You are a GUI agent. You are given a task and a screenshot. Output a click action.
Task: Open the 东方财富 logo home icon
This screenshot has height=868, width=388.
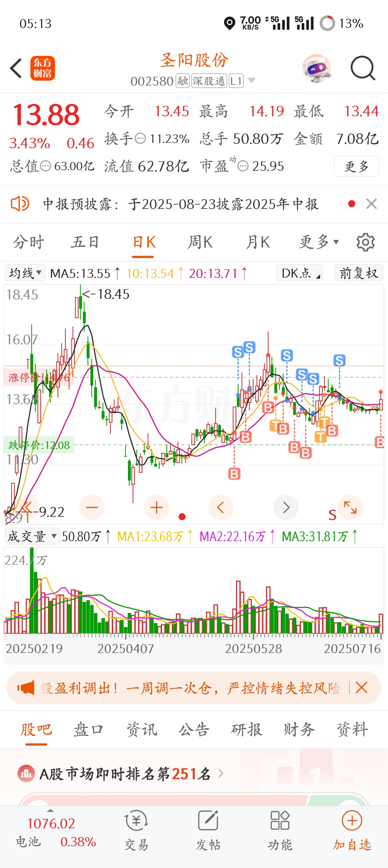tap(43, 68)
